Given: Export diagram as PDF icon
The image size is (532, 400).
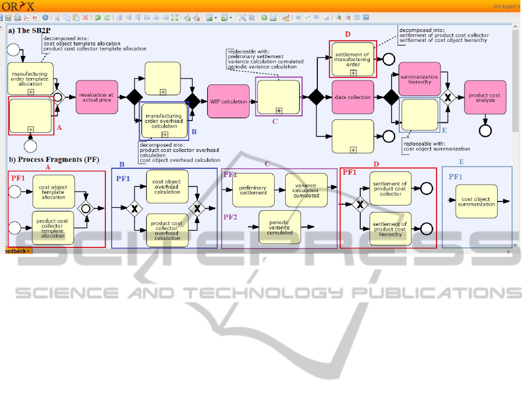Looking at the screenshot, I should tap(27, 18).
